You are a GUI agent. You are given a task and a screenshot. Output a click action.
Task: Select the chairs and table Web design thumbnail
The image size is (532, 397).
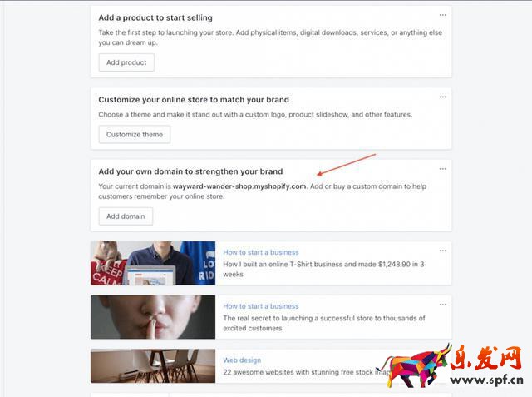click(153, 366)
